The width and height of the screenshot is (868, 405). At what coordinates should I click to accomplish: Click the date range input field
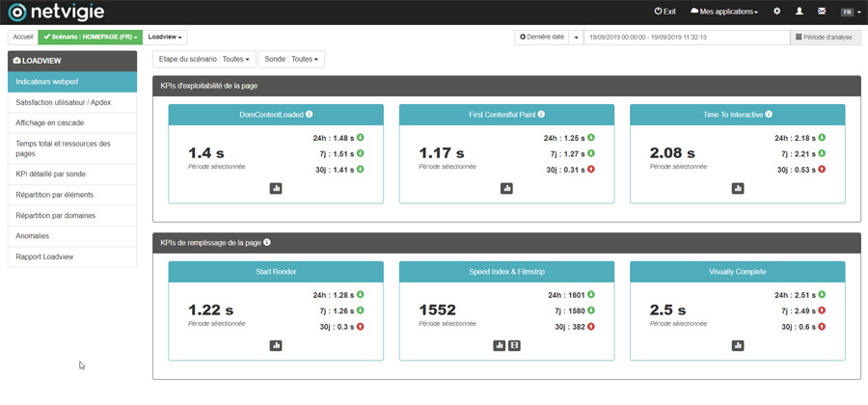pos(687,37)
